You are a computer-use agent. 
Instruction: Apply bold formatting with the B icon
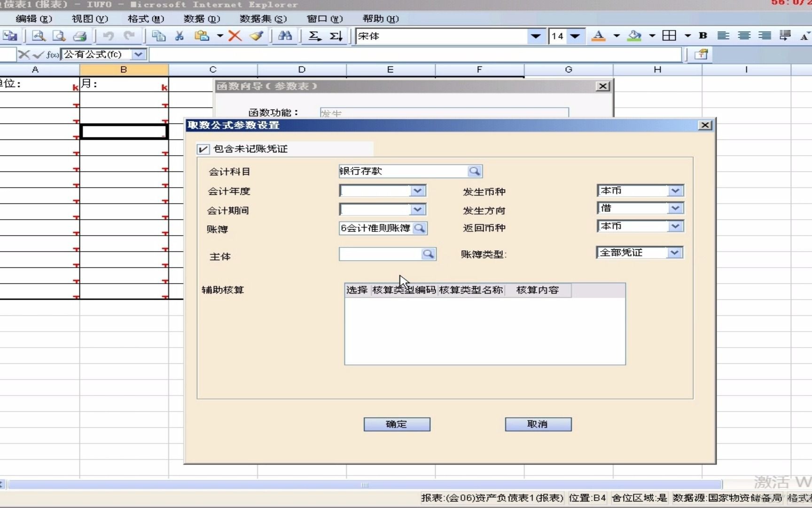pyautogui.click(x=703, y=36)
